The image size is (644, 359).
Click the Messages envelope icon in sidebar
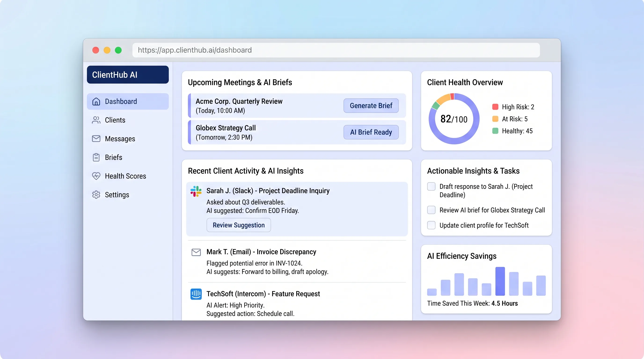pos(96,139)
